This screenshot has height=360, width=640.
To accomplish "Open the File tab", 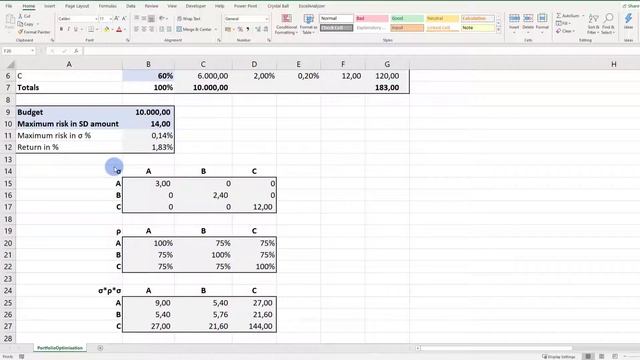I will pos(9,6).
